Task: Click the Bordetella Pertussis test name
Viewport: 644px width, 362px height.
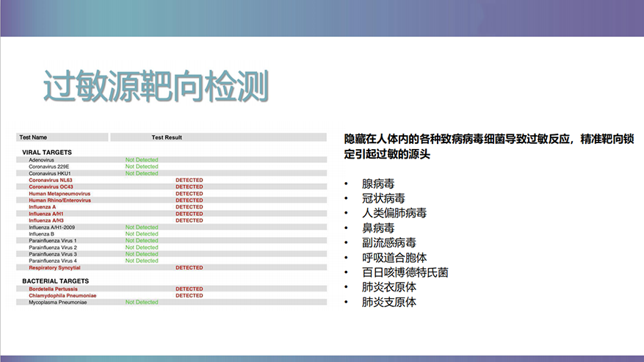Action: (52, 289)
